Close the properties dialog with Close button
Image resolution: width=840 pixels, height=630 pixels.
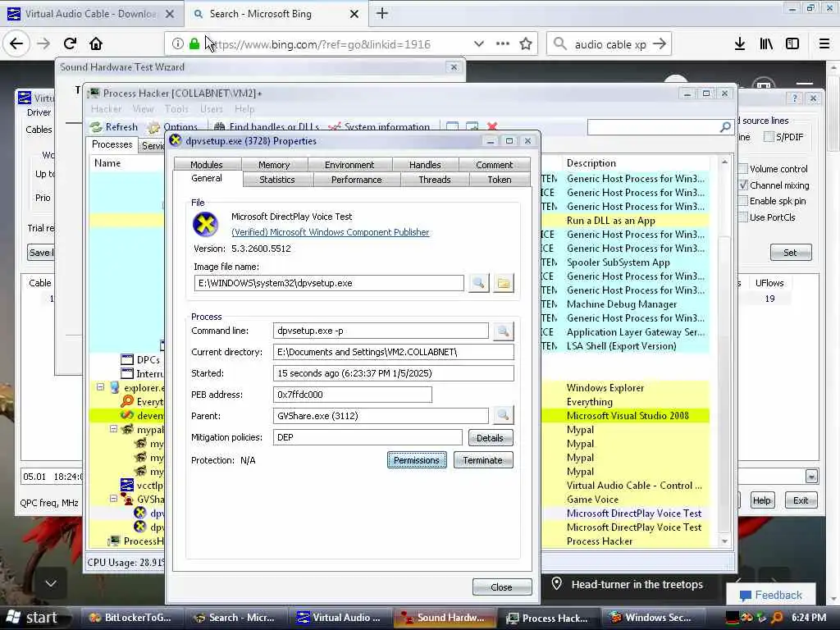tap(502, 587)
